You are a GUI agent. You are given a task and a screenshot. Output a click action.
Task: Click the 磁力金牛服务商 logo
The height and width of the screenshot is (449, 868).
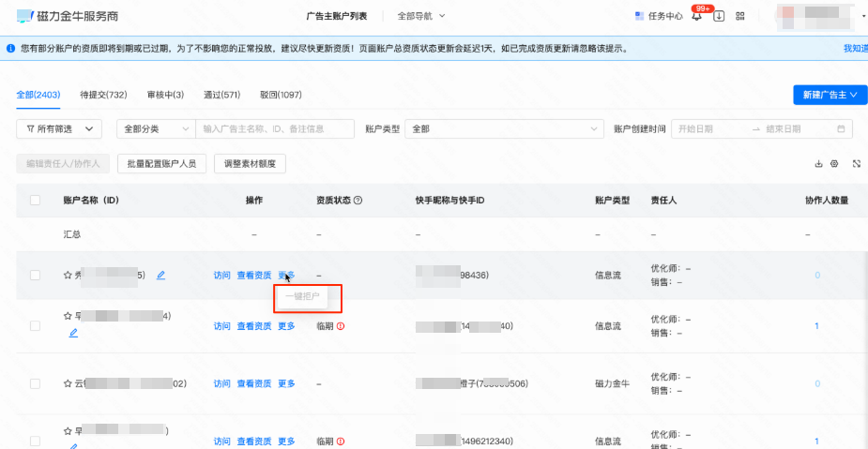(67, 16)
